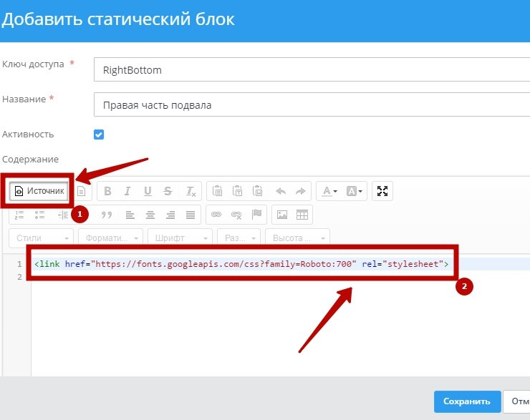This screenshot has width=530, height=420.
Task: Click the Insert image icon
Action: [282, 214]
